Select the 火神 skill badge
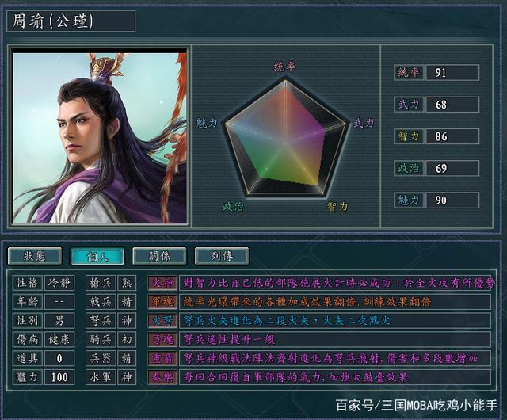The image size is (507, 420). tap(162, 283)
